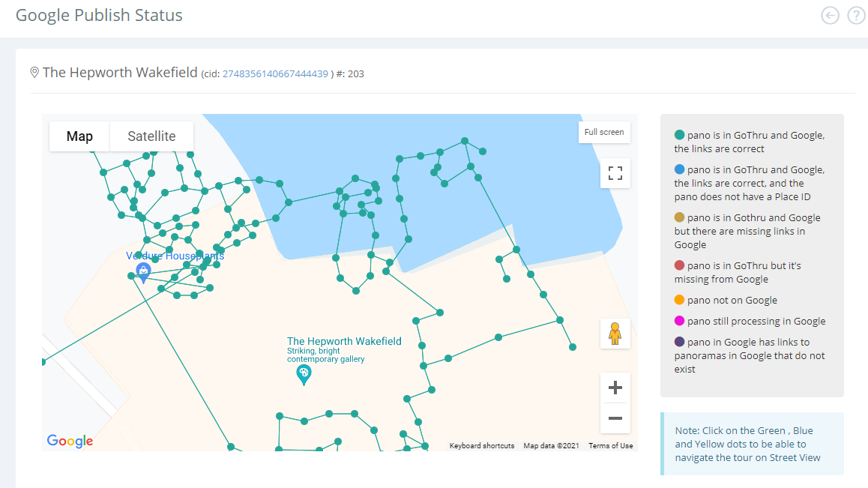Switch to Map view tab
868x488 pixels.
(x=79, y=136)
